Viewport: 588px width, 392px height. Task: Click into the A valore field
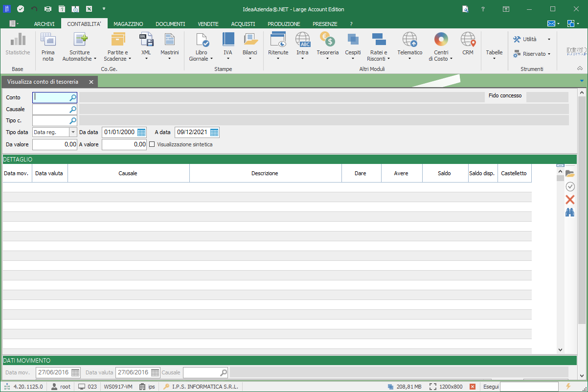coord(124,144)
